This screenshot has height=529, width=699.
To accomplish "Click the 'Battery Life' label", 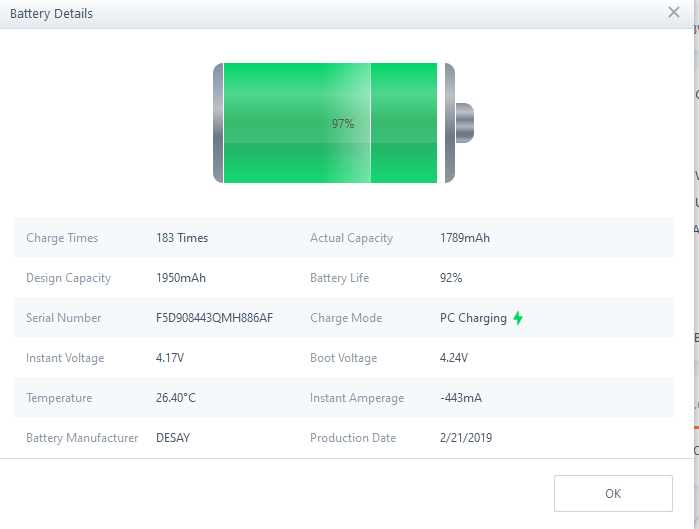I will 339,278.
